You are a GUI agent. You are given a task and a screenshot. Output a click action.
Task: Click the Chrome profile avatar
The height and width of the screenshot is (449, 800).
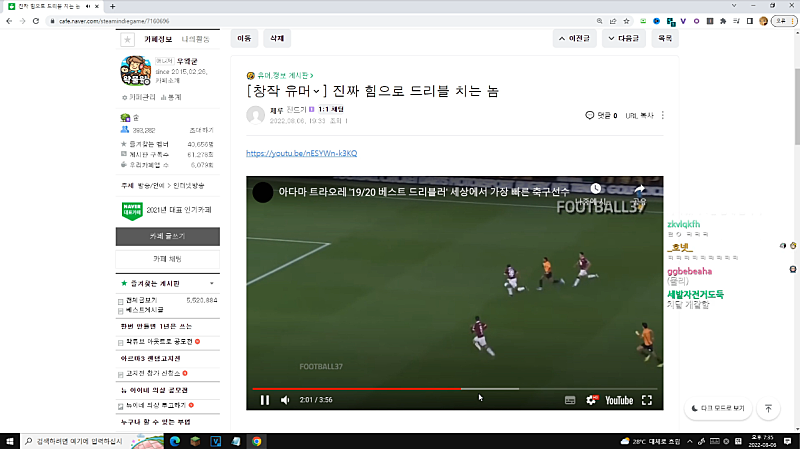point(763,21)
